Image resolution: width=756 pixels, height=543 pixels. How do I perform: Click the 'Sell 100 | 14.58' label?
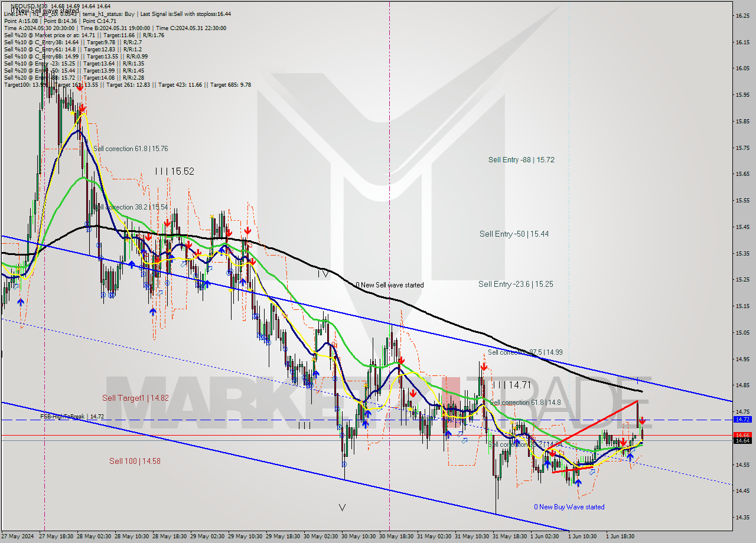coord(135,461)
